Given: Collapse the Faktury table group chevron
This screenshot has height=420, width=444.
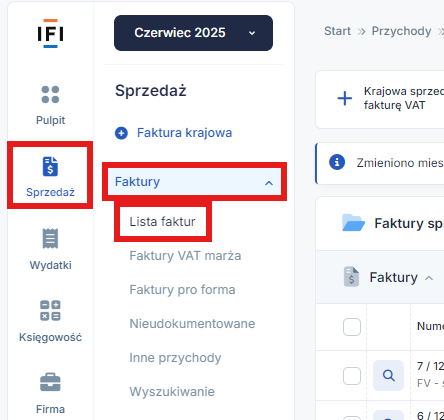Looking at the screenshot, I should [429, 278].
